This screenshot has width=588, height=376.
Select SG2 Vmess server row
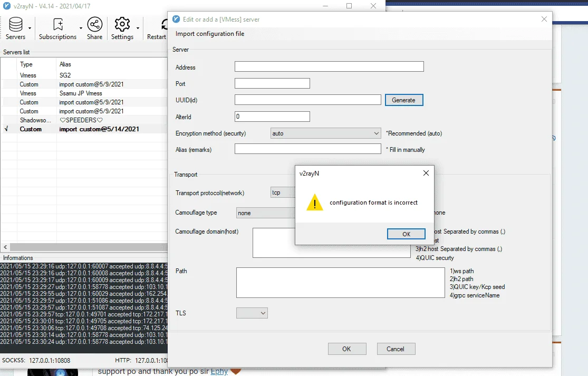[x=84, y=75]
